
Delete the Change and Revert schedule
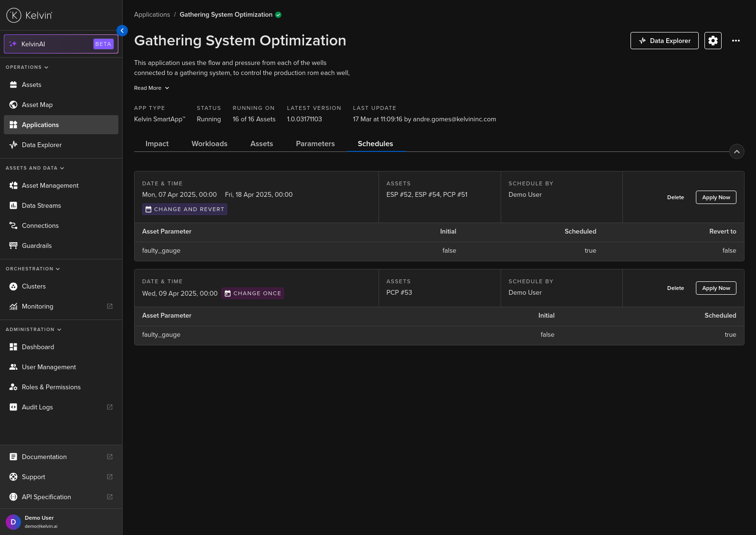[x=675, y=197]
